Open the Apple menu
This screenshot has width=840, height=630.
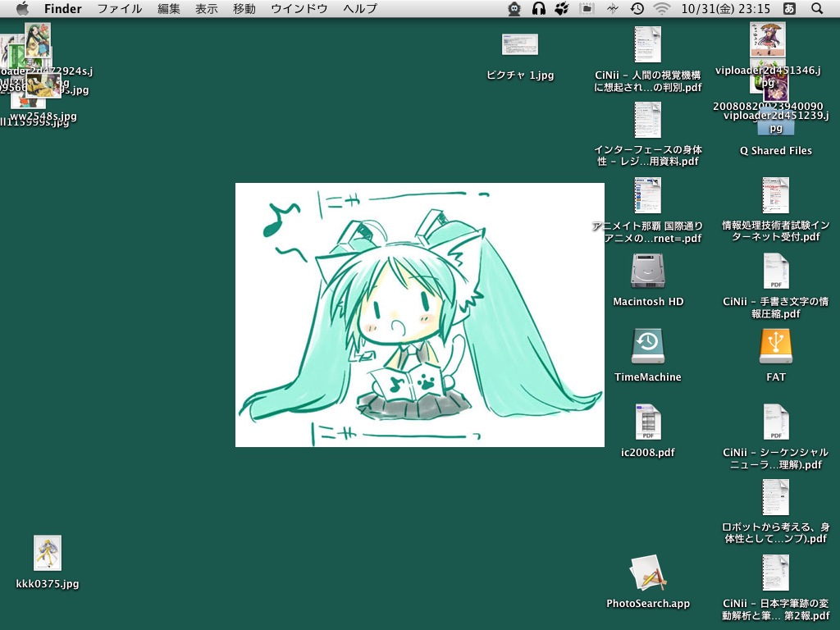(22, 8)
